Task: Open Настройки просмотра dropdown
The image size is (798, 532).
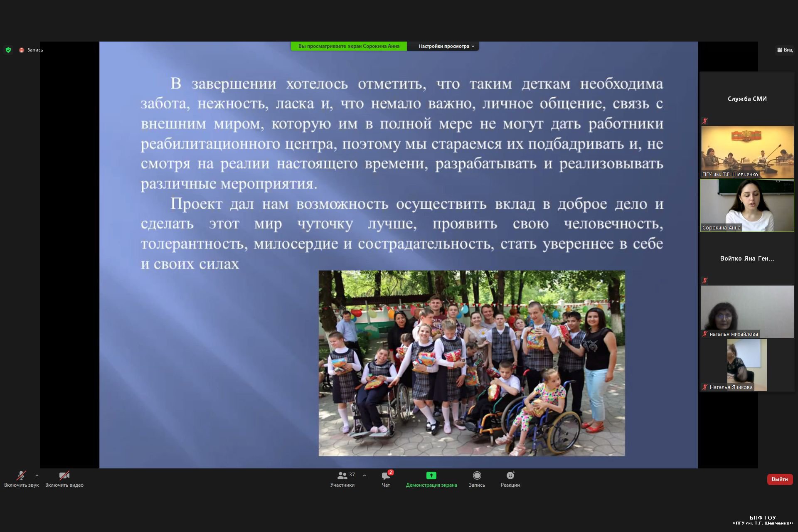Action: pyautogui.click(x=446, y=46)
